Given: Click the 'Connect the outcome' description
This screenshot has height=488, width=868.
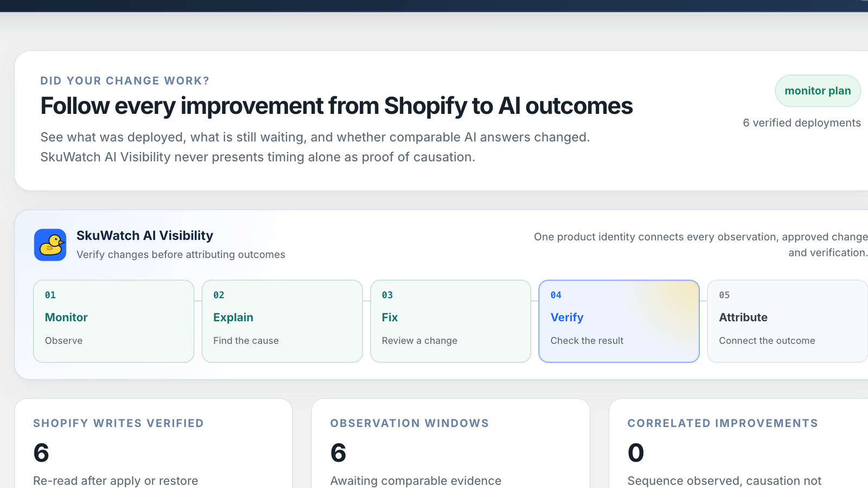Looking at the screenshot, I should coord(767,341).
